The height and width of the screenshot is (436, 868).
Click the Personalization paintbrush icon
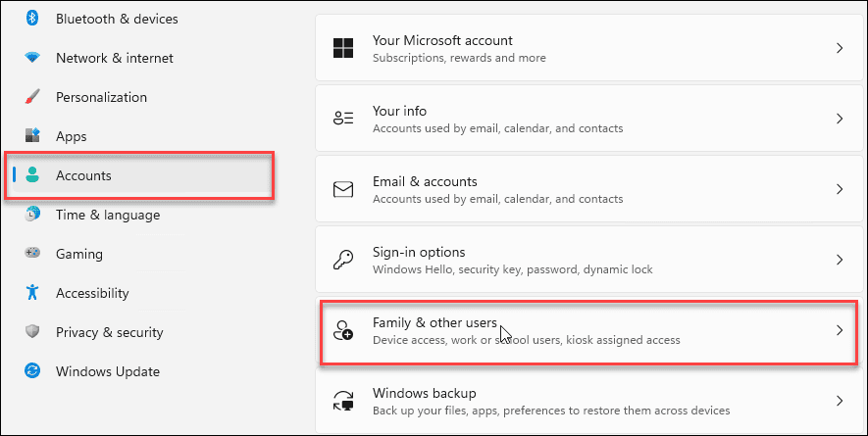click(x=32, y=97)
